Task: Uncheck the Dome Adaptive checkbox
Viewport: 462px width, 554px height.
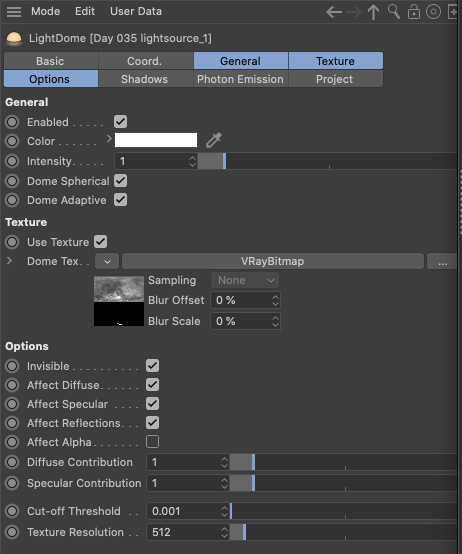Action: pos(120,200)
